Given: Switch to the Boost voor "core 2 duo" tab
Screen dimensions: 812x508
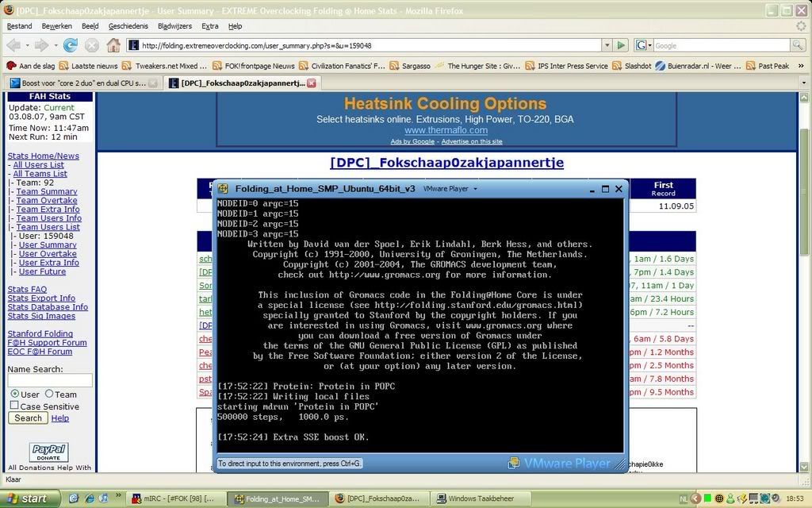Looking at the screenshot, I should [82, 83].
